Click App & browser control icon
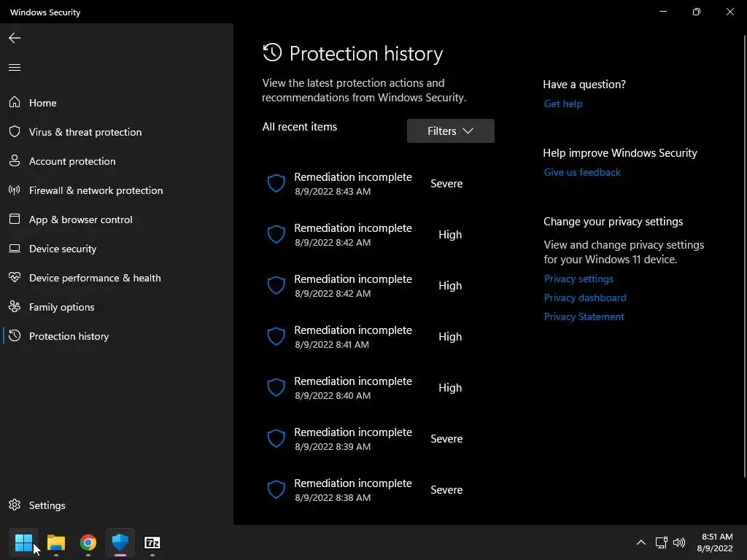This screenshot has height=560, width=747. click(x=15, y=219)
